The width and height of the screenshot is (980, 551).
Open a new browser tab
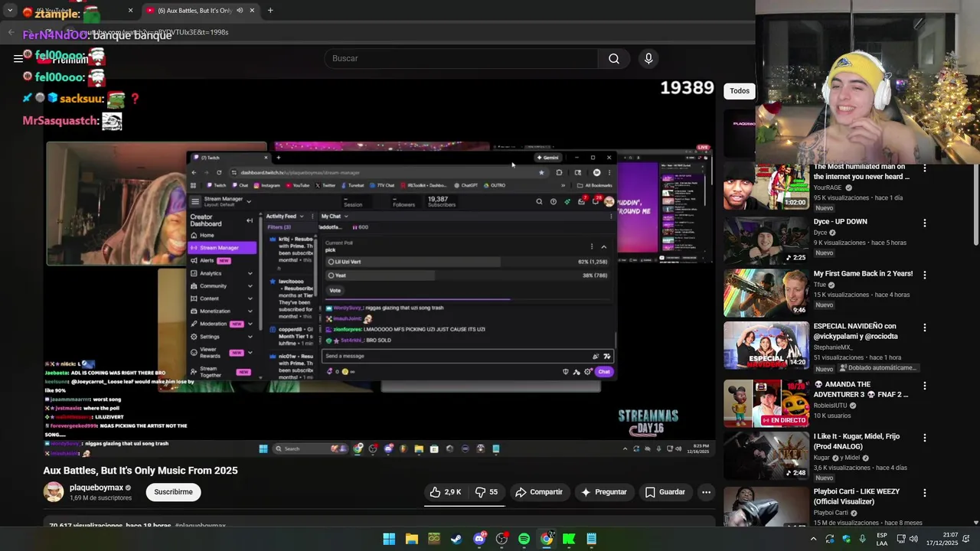tap(270, 11)
